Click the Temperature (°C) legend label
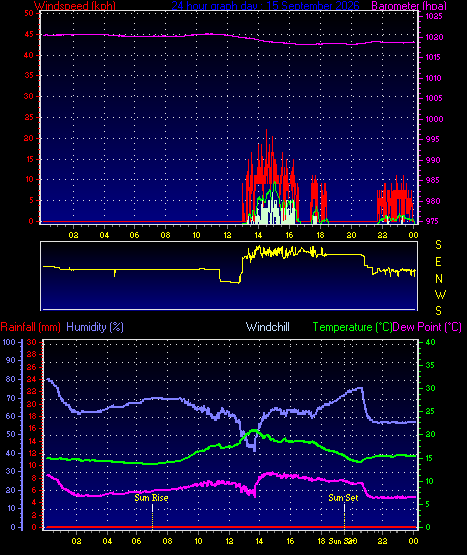Screen dimensions: 467x555 coord(352,327)
